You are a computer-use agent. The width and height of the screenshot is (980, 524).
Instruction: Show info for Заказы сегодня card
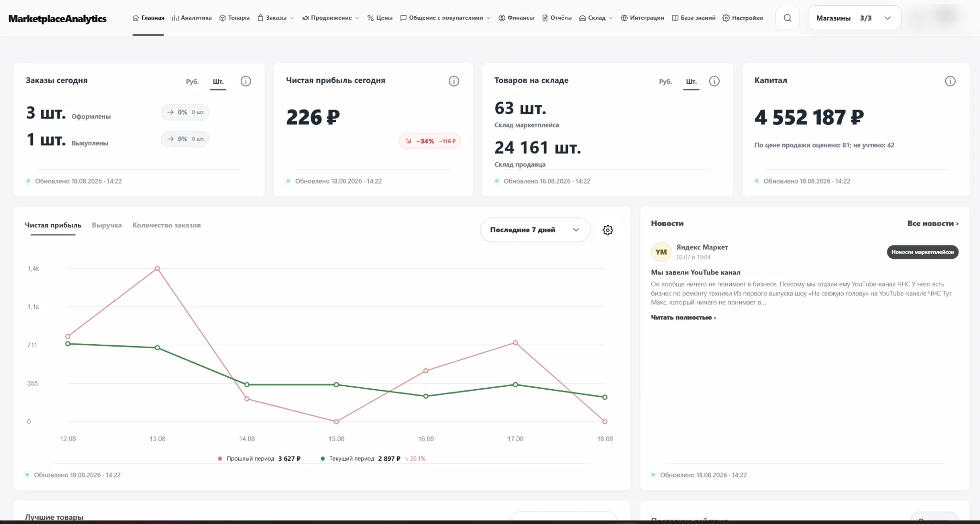click(x=245, y=81)
